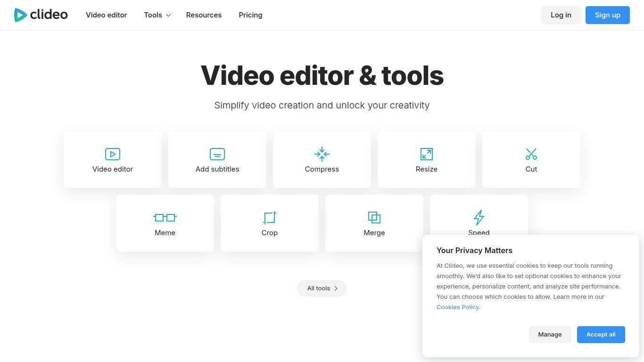The height and width of the screenshot is (362, 644).
Task: Go to Video editor in navbar
Action: click(106, 15)
